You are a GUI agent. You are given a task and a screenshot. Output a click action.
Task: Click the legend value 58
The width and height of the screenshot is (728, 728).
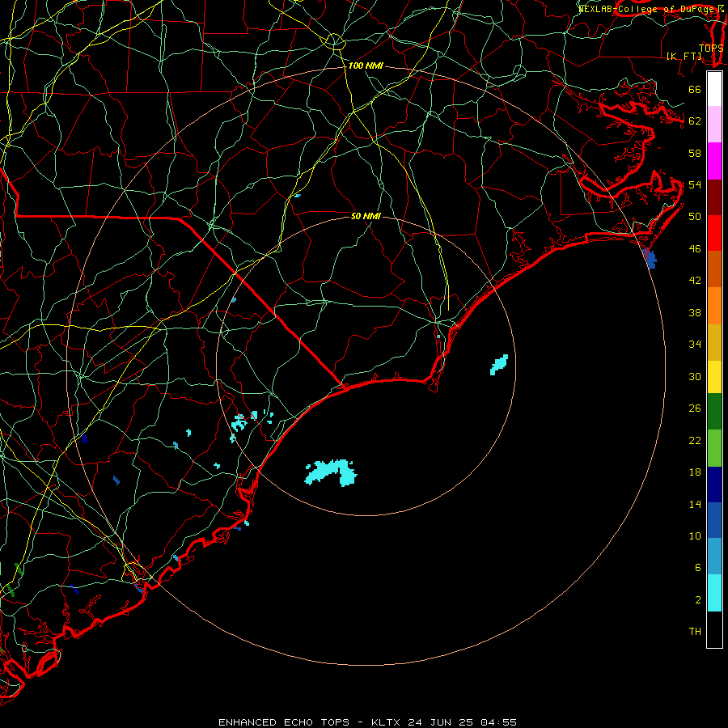pyautogui.click(x=695, y=153)
